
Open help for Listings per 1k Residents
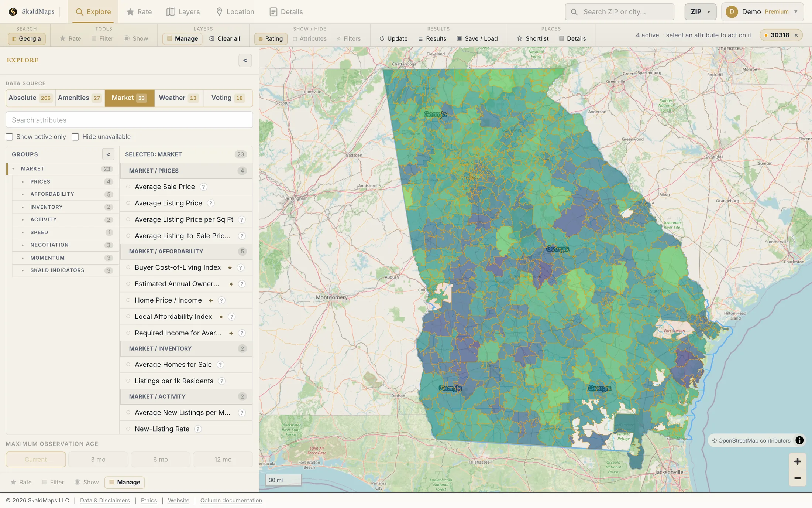point(222,381)
